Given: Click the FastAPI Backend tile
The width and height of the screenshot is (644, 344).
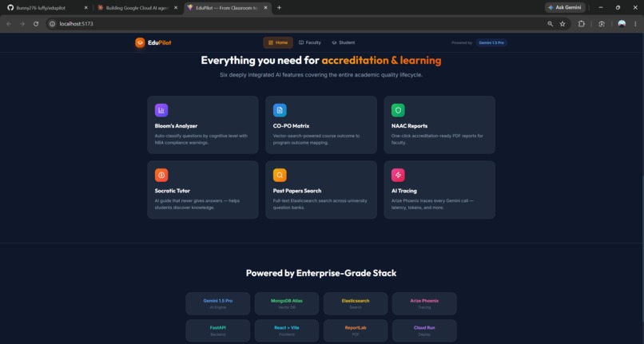Looking at the screenshot, I should click(217, 330).
